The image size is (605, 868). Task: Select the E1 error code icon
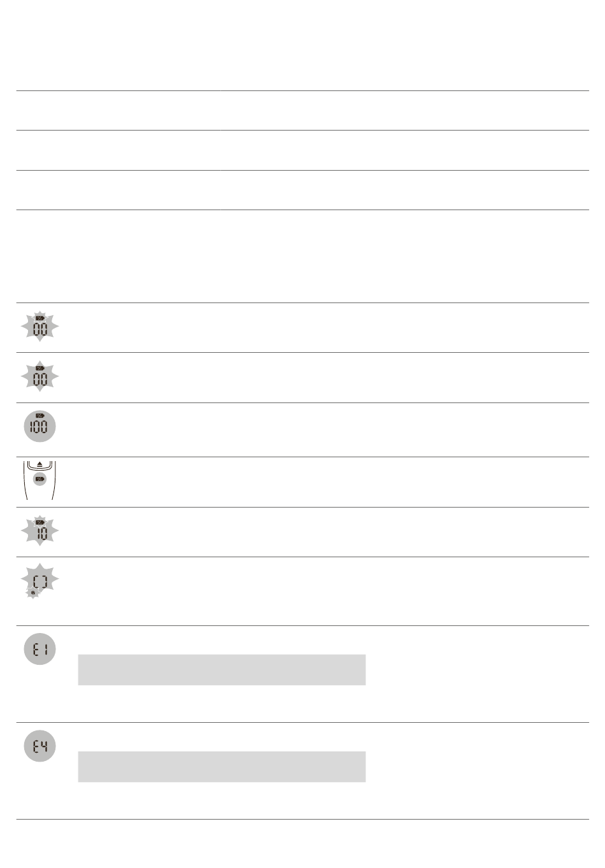point(39,649)
